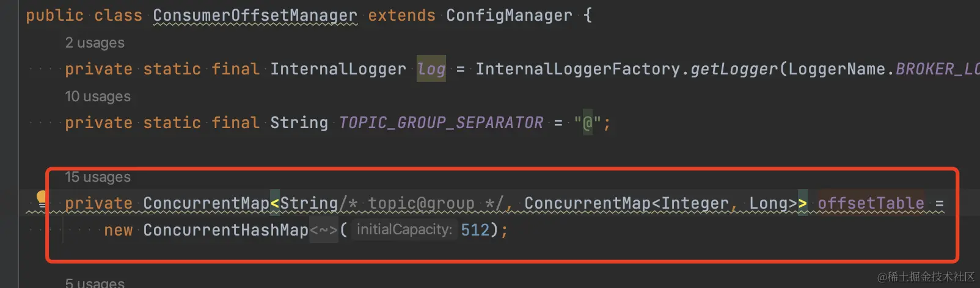
Task: Click the ConsumerOffsetManager class name
Action: (255, 15)
